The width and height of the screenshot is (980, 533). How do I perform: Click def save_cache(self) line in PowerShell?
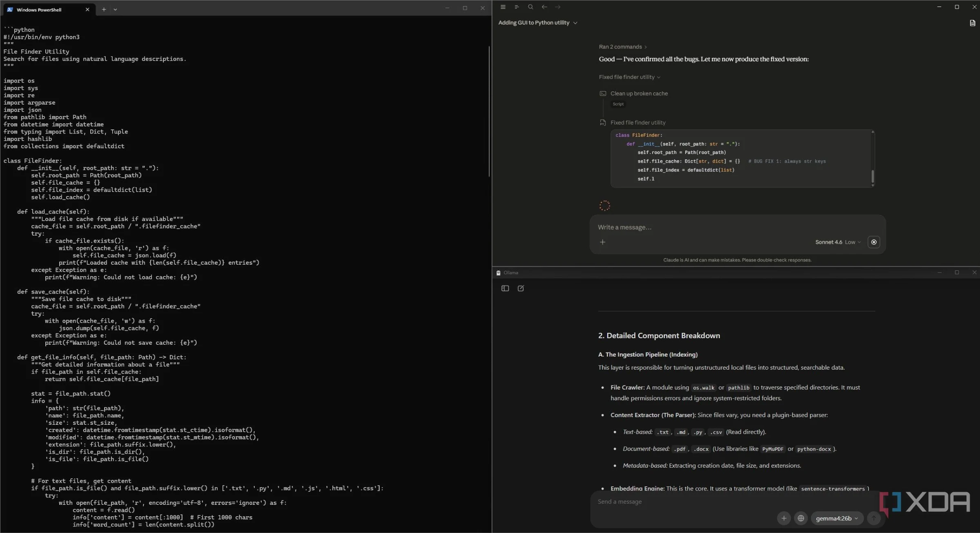[53, 292]
